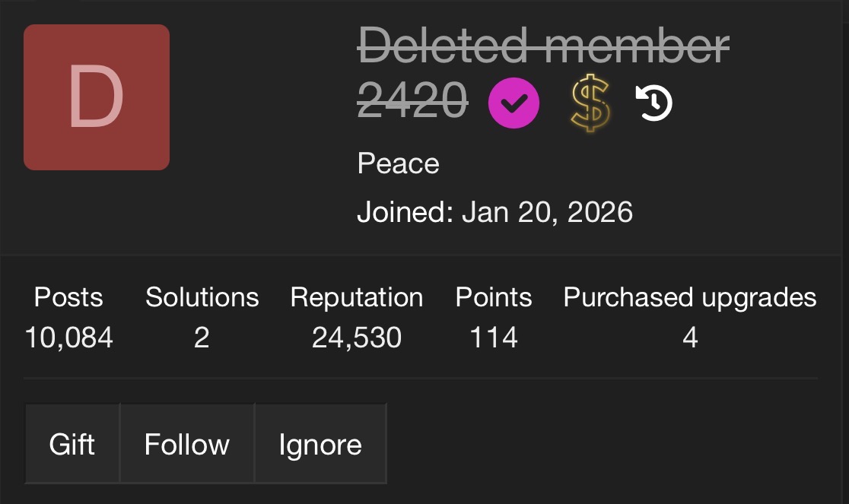
Task: Click the Gift button
Action: point(72,444)
